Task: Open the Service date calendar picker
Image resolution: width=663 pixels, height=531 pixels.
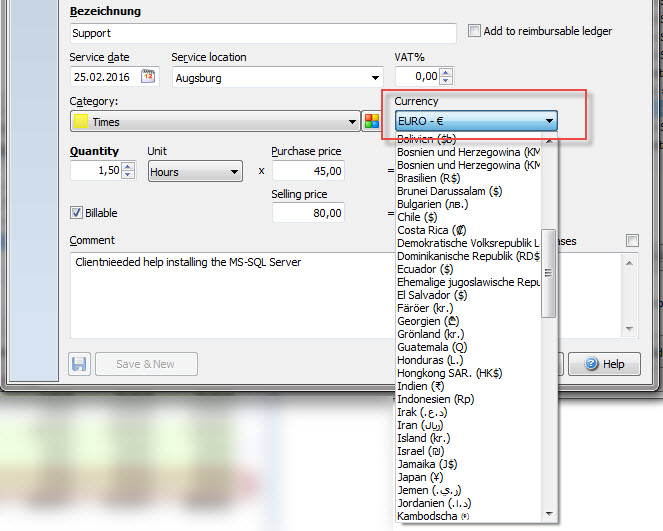Action: [148, 76]
